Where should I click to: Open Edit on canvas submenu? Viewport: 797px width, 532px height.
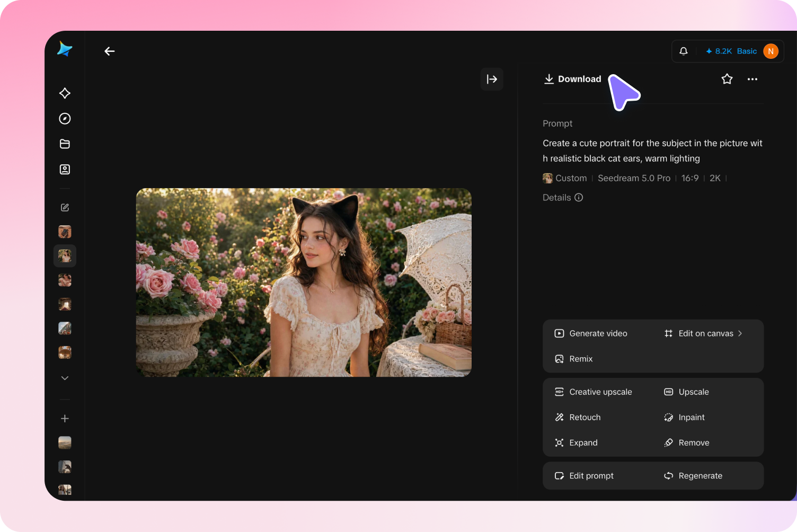pyautogui.click(x=703, y=333)
